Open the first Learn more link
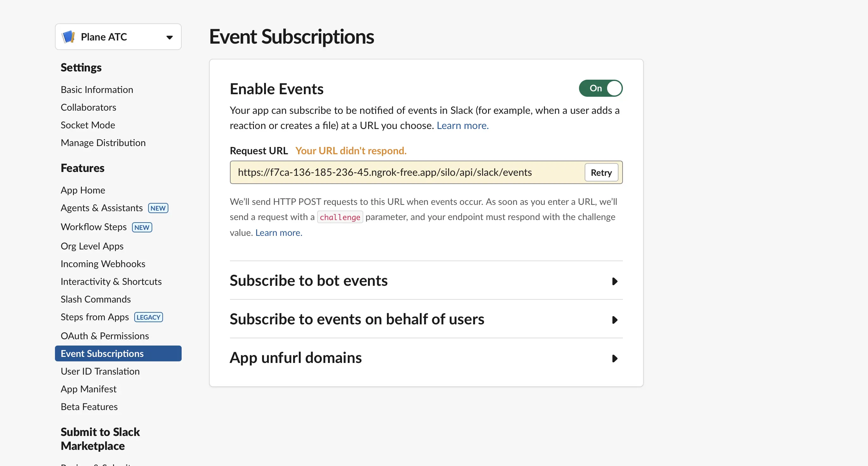Screen dimensions: 868x466 [x=462, y=125]
